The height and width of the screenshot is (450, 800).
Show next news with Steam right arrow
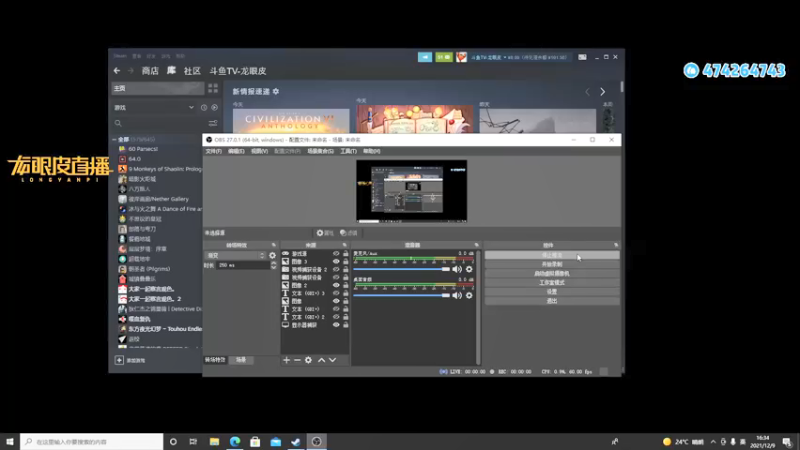pyautogui.click(x=603, y=92)
